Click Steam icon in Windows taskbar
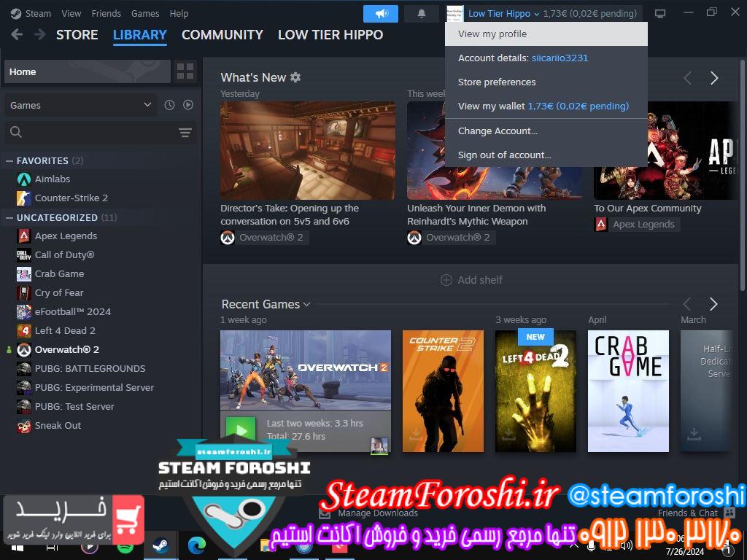Viewport: 747px width, 560px height. (160, 545)
